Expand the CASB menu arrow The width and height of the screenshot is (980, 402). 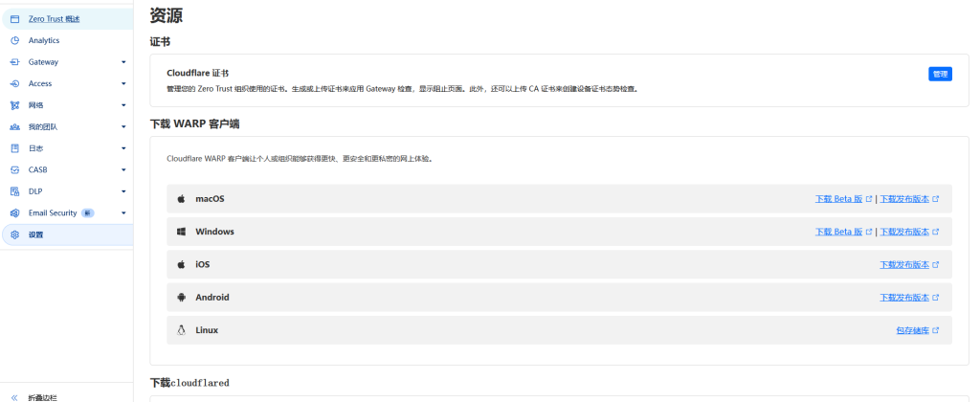point(123,170)
